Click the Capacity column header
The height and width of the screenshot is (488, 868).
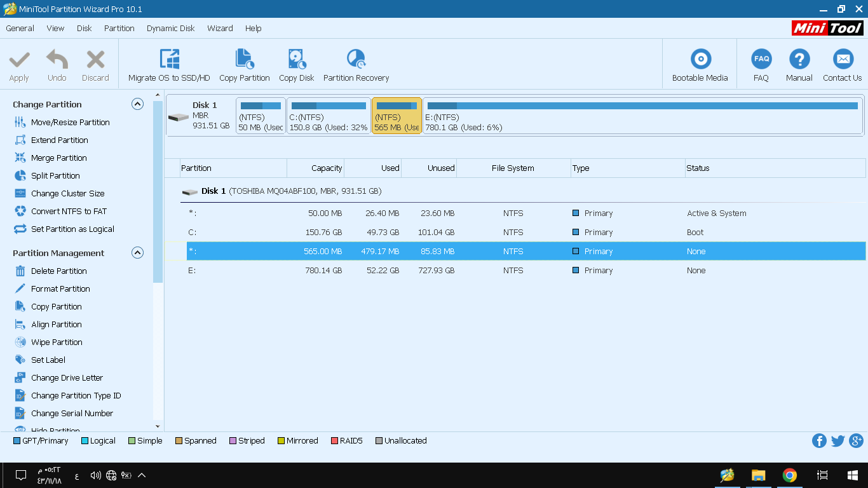[x=315, y=168]
